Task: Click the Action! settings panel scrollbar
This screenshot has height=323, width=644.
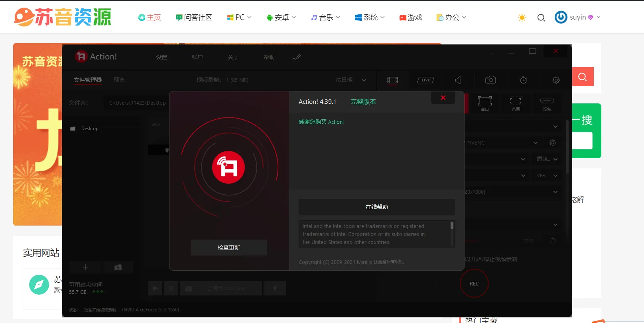Action: click(x=567, y=147)
